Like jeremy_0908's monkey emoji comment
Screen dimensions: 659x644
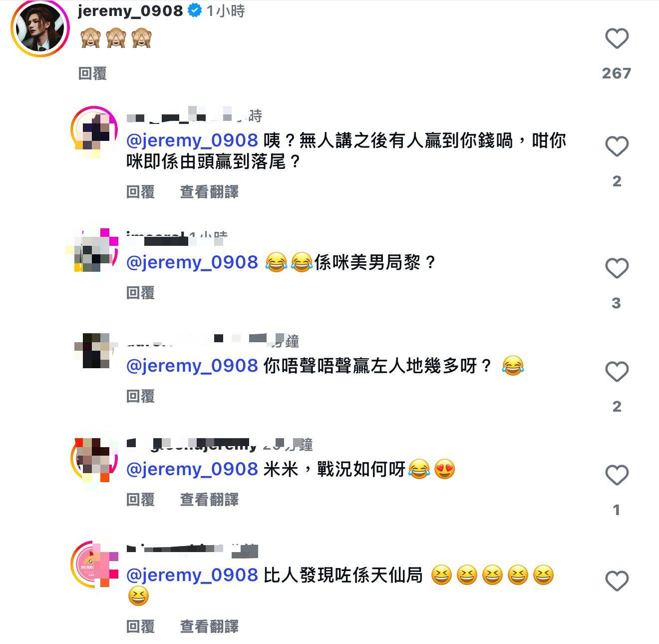[x=617, y=38]
